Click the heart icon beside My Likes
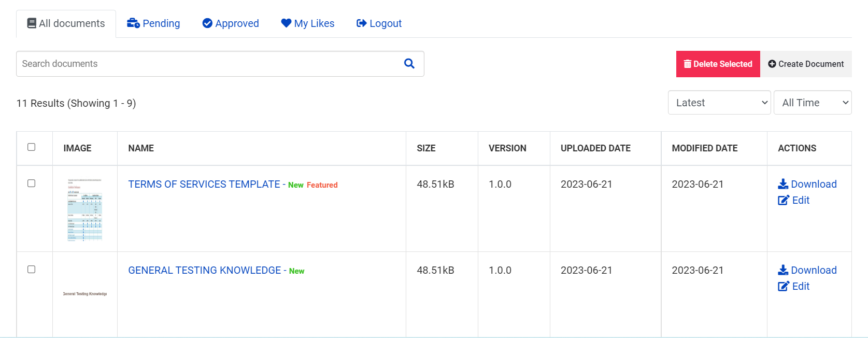 click(x=286, y=23)
